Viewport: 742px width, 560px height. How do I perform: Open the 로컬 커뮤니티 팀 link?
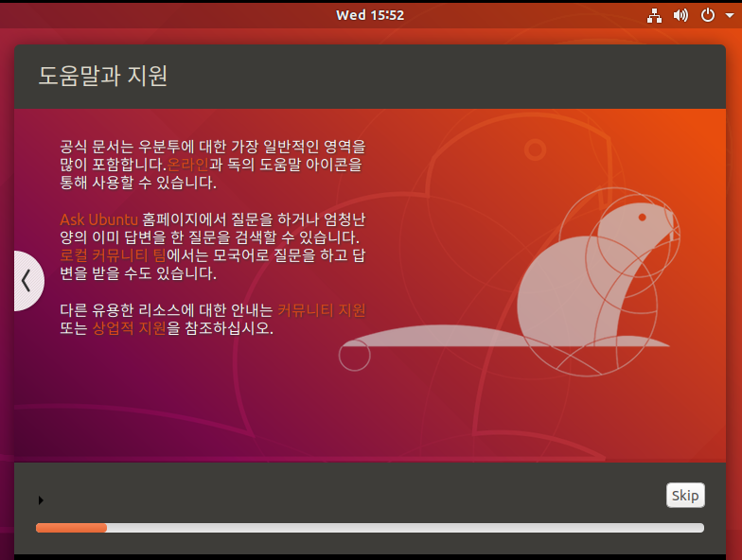tap(114, 255)
